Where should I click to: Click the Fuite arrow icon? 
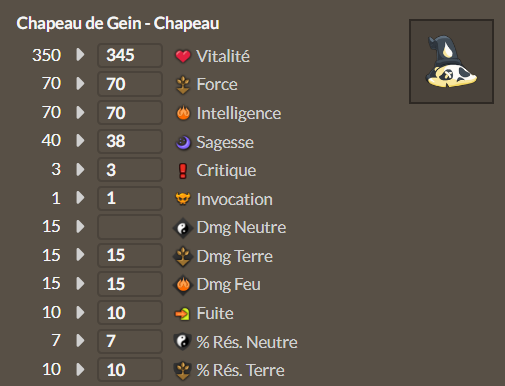click(182, 313)
